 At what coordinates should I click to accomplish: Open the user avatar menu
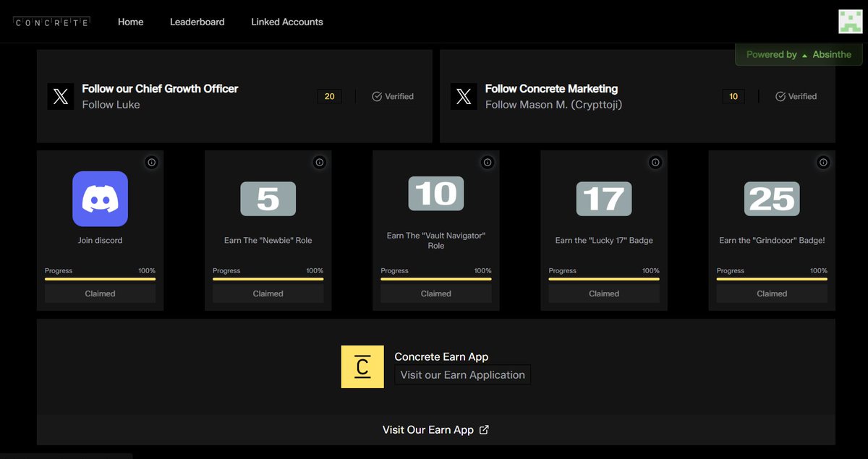850,21
